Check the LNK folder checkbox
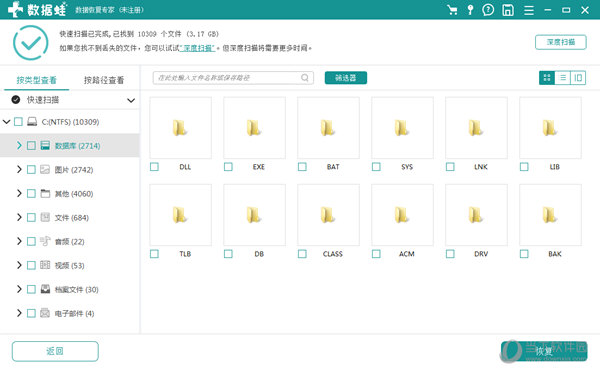 450,167
